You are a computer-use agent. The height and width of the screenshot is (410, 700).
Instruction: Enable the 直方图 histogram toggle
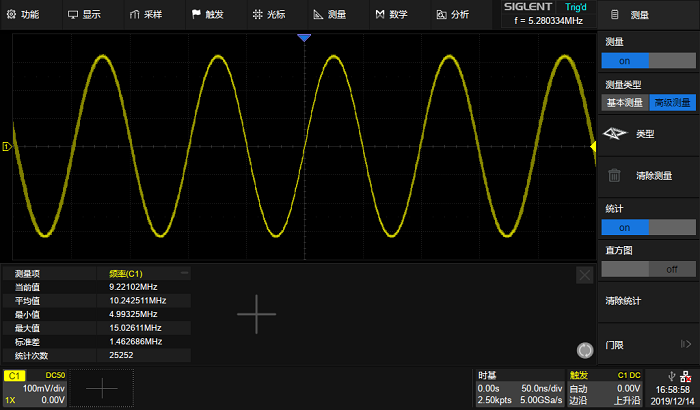pos(648,269)
